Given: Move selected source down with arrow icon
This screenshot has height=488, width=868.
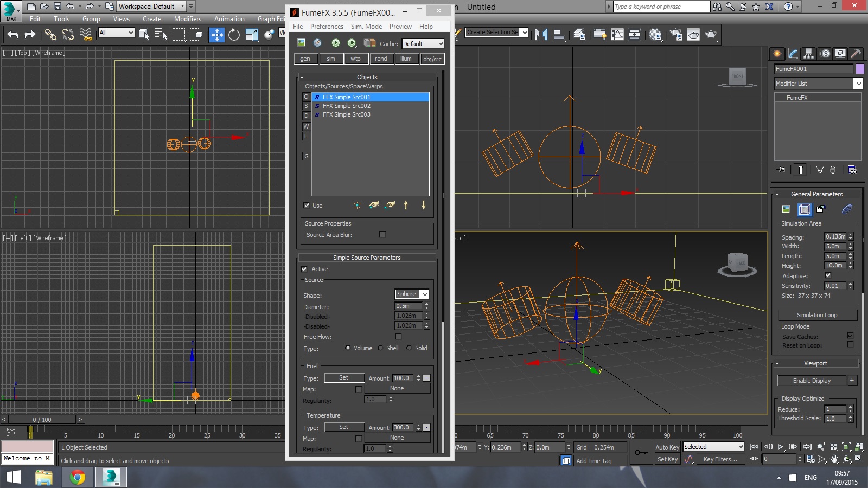Looking at the screenshot, I should (x=424, y=205).
